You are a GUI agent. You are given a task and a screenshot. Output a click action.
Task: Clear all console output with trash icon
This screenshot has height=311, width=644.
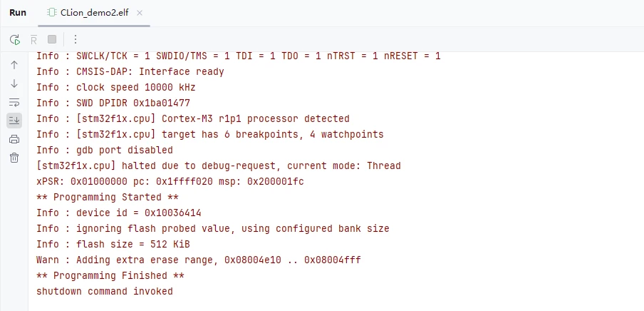14,158
